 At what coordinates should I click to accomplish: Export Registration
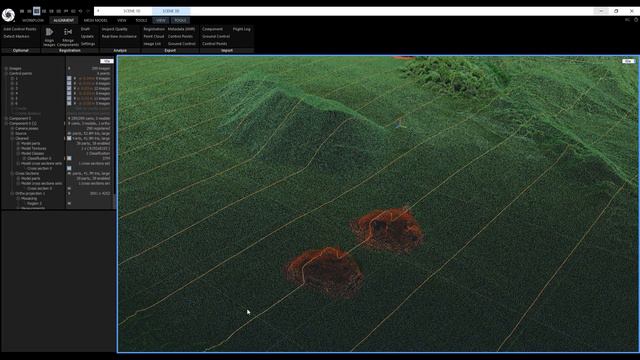pos(154,29)
